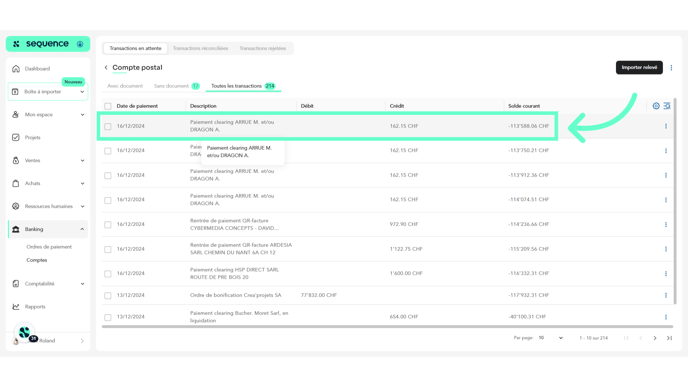Check the Crea'projets SA row checkbox

108,295
